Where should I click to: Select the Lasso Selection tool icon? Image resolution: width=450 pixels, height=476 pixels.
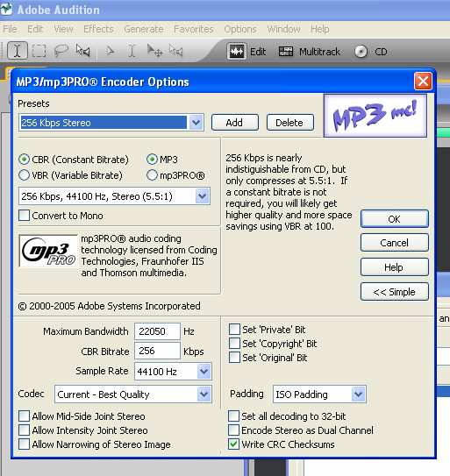pos(61,50)
